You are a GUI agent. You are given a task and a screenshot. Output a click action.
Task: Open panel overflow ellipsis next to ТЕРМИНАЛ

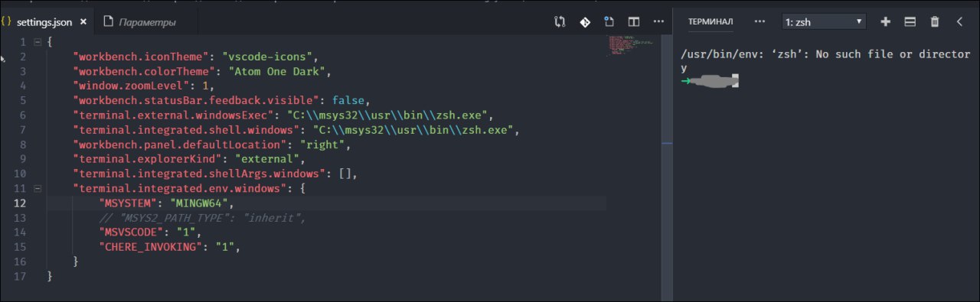[759, 22]
